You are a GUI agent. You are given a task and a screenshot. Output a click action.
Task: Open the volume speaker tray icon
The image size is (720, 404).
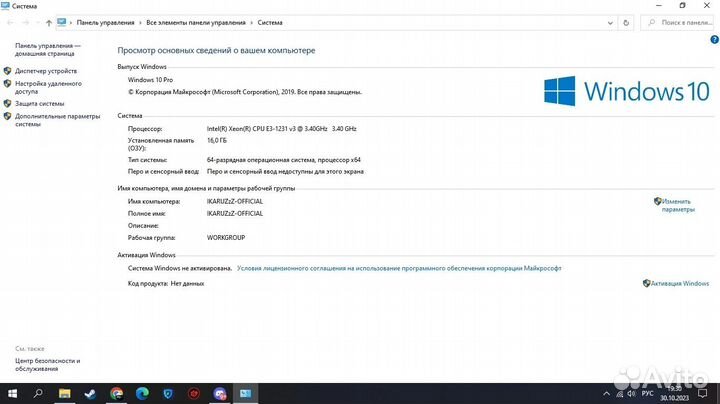point(632,394)
